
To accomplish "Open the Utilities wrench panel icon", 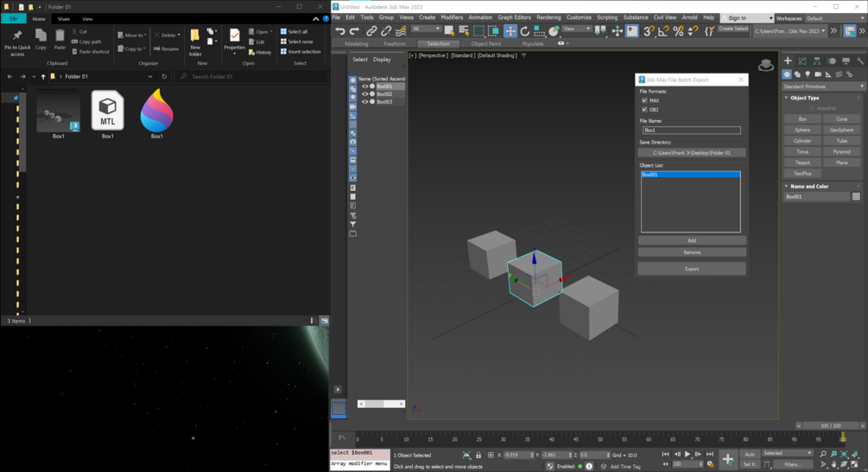I will point(859,61).
